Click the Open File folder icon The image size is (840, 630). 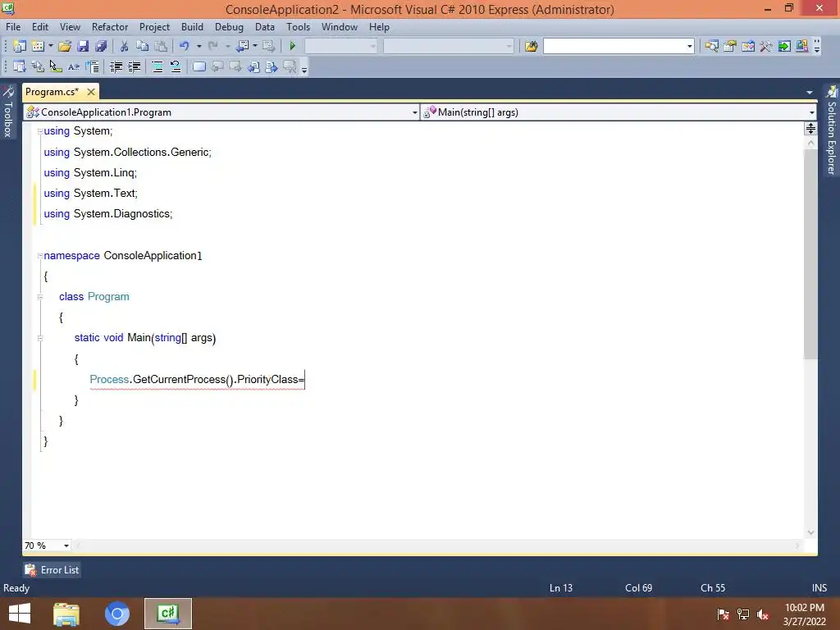click(x=65, y=46)
